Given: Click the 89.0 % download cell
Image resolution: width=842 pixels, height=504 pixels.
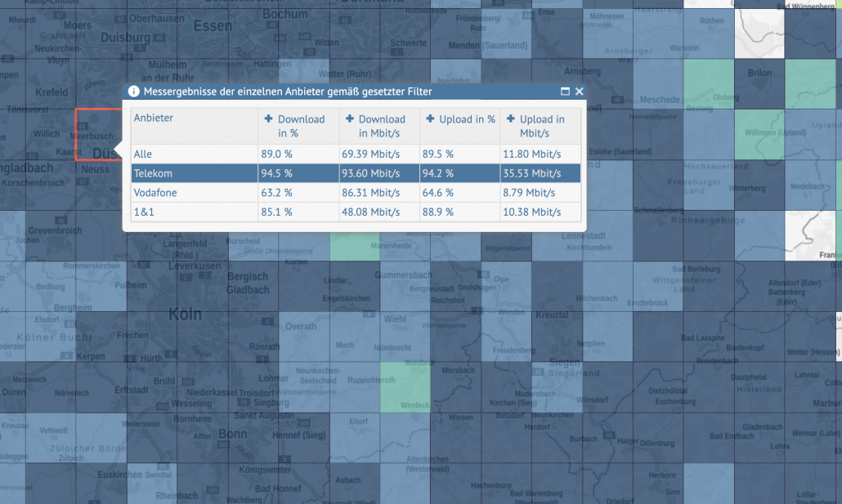Looking at the screenshot, I should click(x=298, y=154).
